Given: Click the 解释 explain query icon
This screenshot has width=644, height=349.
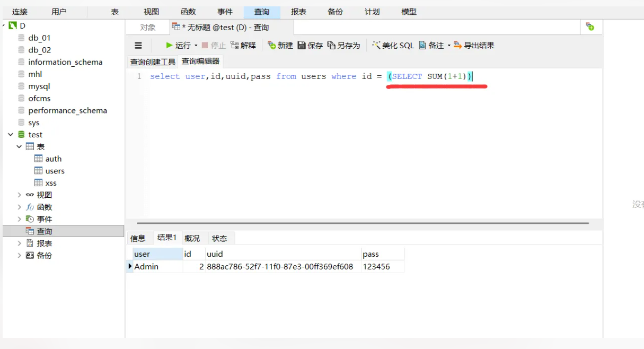Looking at the screenshot, I should pyautogui.click(x=243, y=45).
